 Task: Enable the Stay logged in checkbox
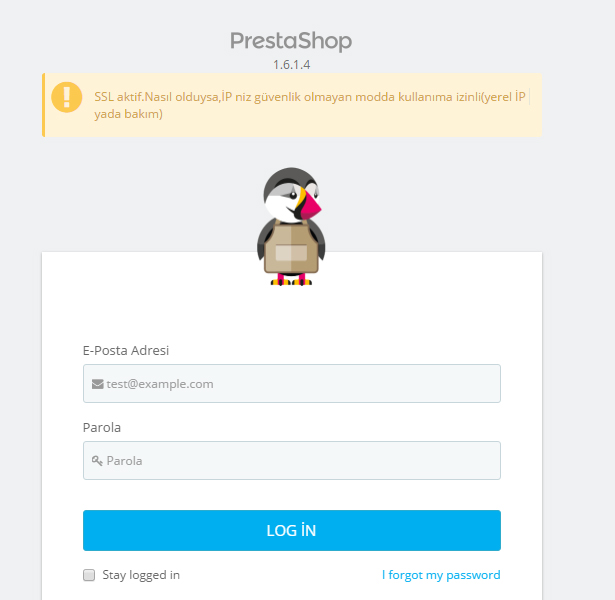[x=89, y=575]
